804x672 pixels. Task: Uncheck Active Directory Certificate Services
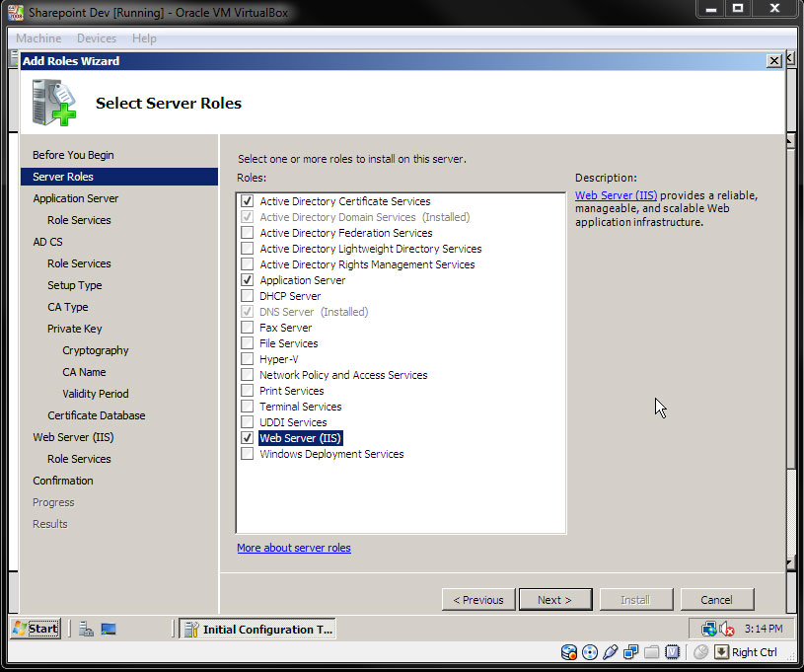tap(248, 201)
